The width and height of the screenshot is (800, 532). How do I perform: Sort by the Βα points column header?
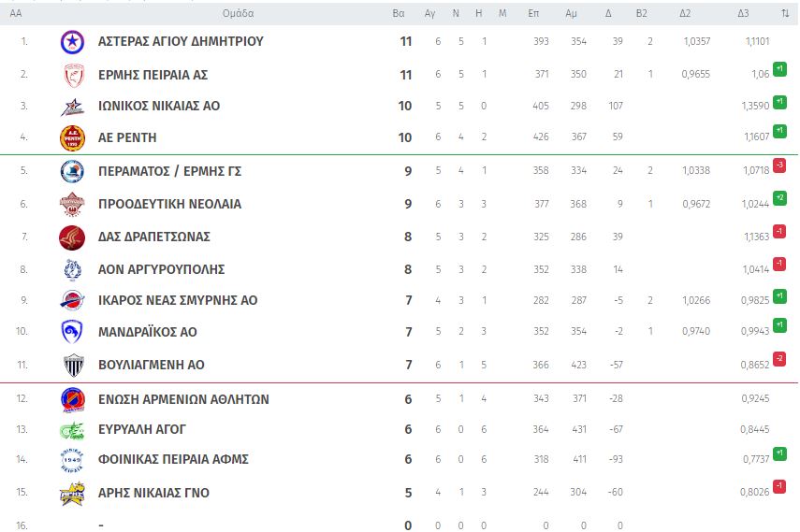point(399,14)
